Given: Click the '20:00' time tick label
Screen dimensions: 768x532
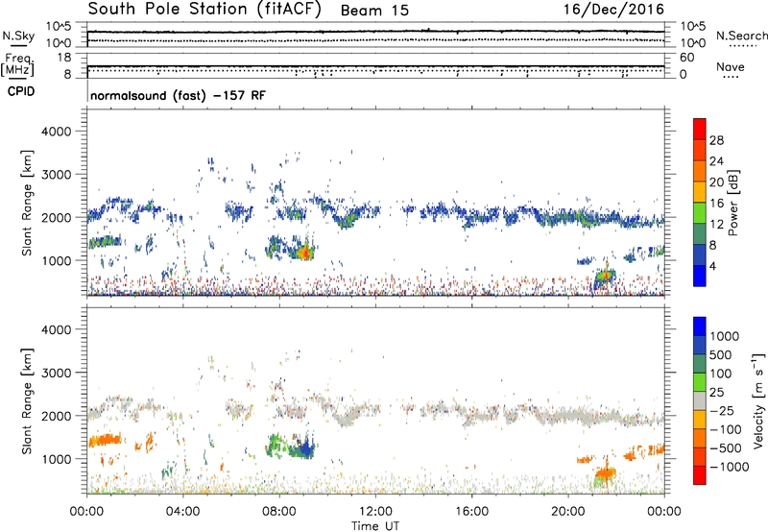Looking at the screenshot, I should point(567,512).
